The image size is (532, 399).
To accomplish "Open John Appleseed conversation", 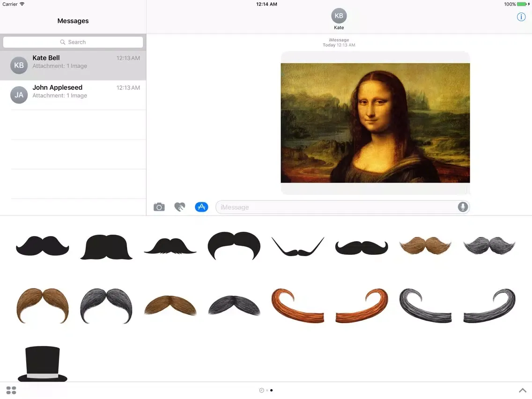I will 73,95.
